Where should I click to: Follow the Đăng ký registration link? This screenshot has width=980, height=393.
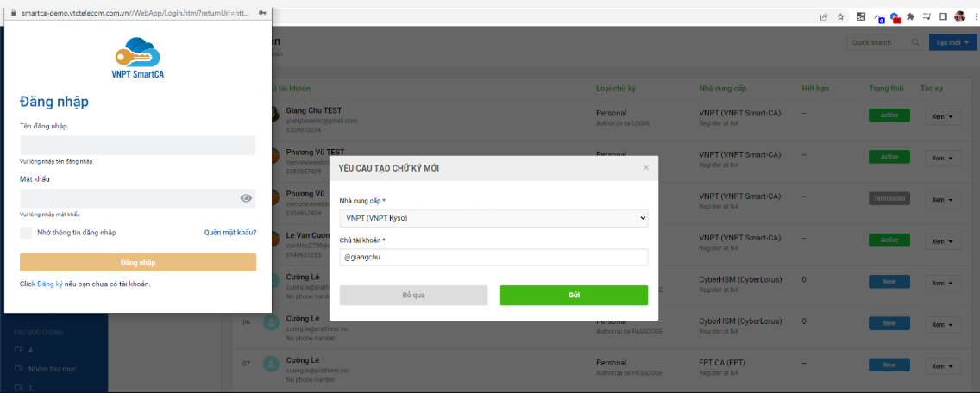pyautogui.click(x=50, y=284)
